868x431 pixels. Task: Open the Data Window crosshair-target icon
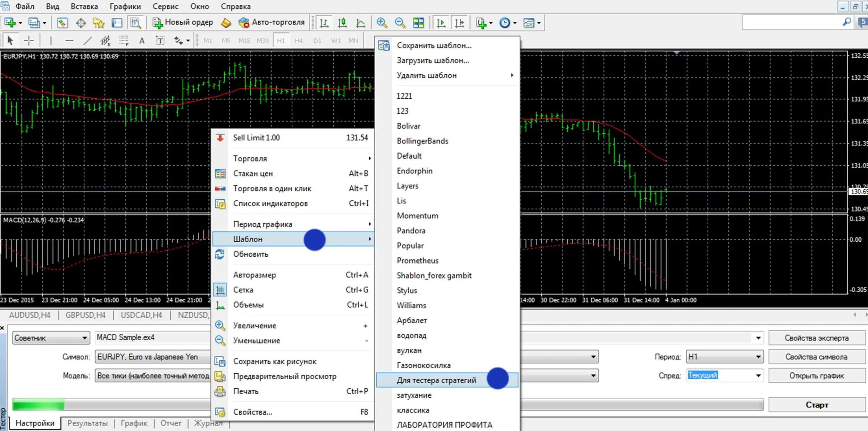coord(81,23)
